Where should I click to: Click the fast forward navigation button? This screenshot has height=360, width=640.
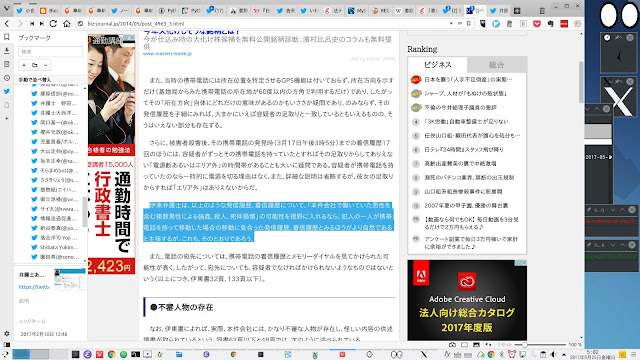pos(42,24)
